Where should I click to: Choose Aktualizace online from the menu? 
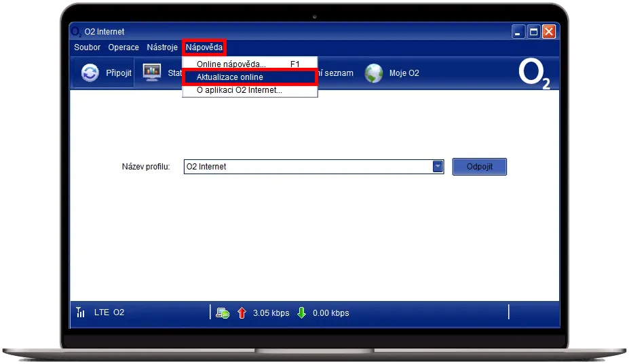(250, 77)
